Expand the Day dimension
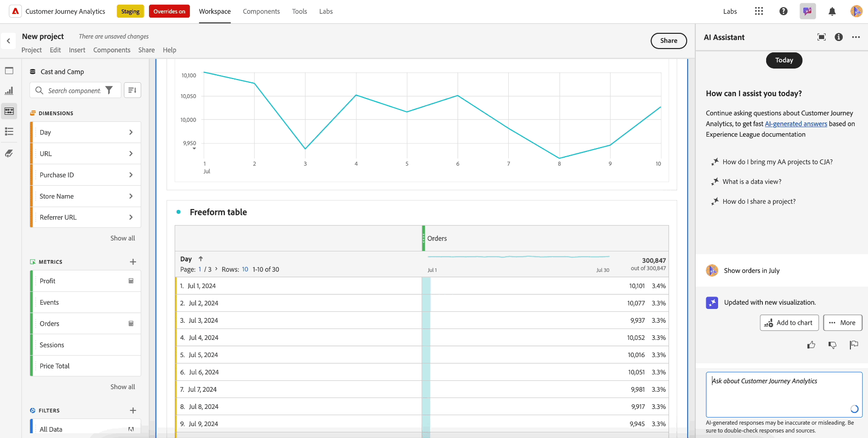Viewport: 868px width, 438px height. tap(131, 132)
